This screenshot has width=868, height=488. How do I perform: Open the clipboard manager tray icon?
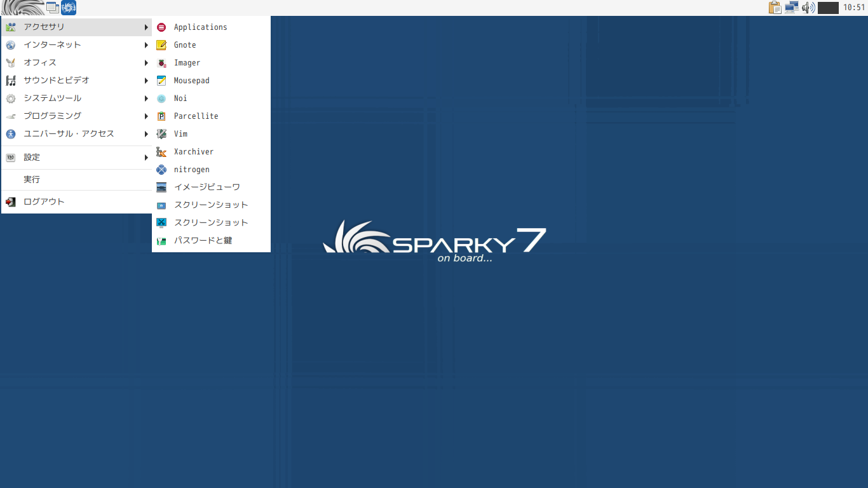pyautogui.click(x=775, y=8)
